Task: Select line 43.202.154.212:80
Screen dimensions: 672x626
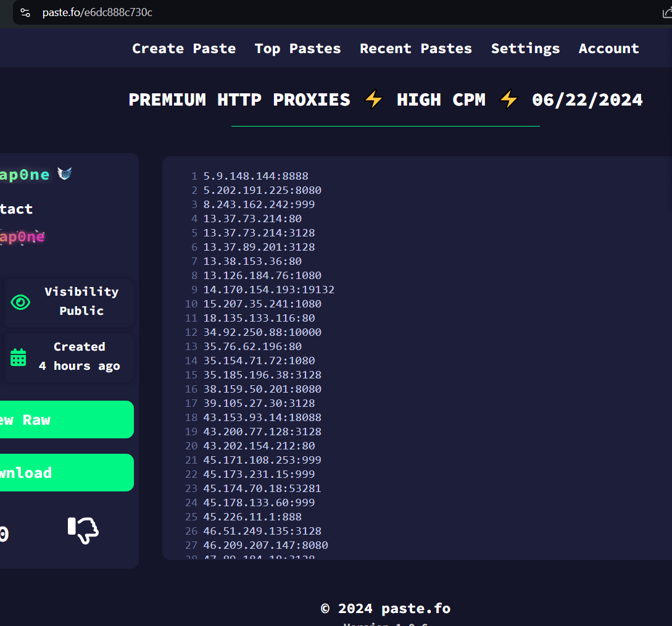Action: click(259, 446)
